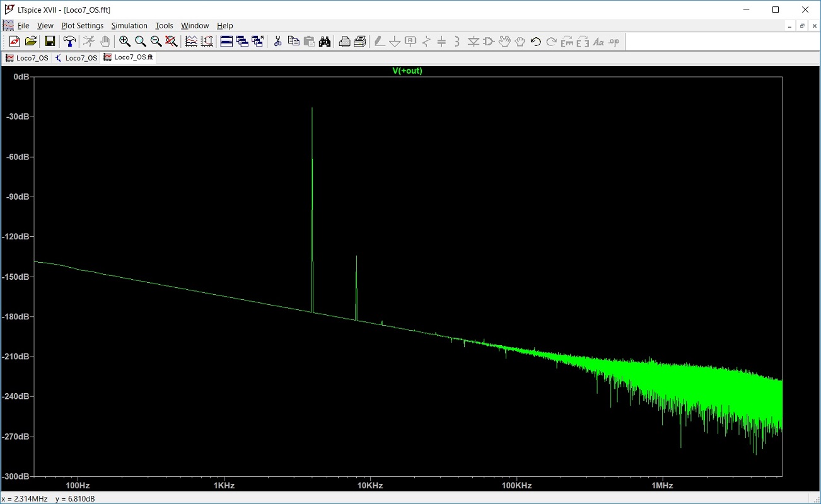
Task: Open Find with binoculars icon
Action: pyautogui.click(x=325, y=42)
